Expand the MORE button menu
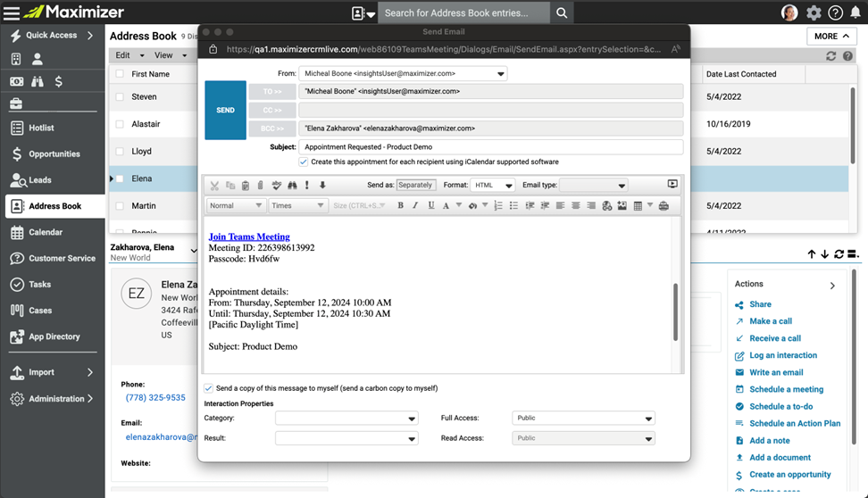The width and height of the screenshot is (868, 498). 831,36
